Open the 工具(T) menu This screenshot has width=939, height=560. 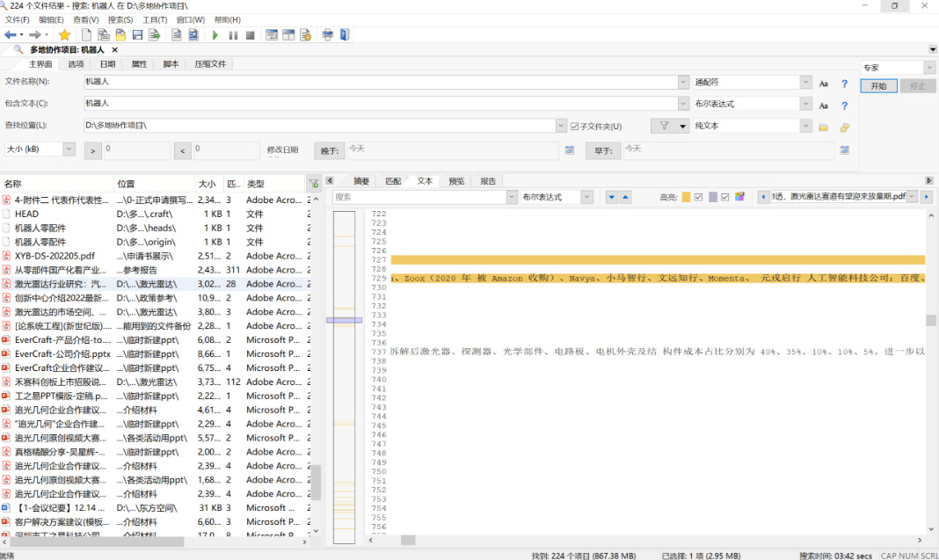(155, 19)
